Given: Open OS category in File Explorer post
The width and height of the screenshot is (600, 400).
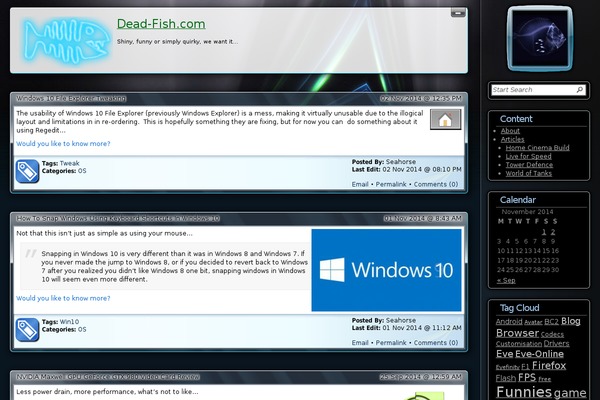Looking at the screenshot, I should point(82,171).
